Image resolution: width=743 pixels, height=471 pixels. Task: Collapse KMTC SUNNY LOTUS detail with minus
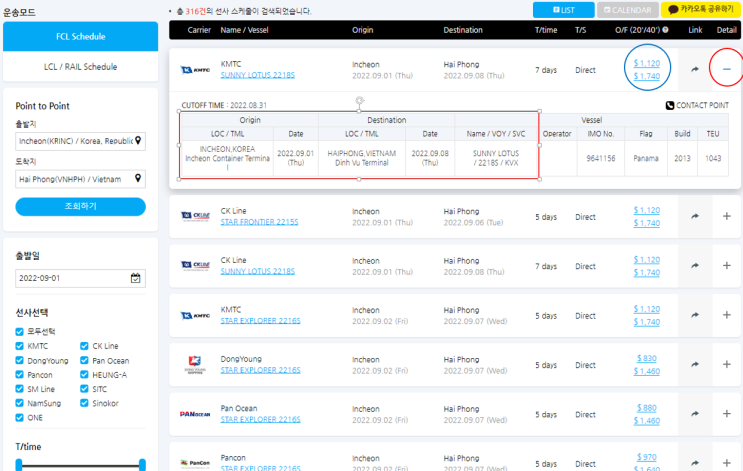pyautogui.click(x=726, y=69)
